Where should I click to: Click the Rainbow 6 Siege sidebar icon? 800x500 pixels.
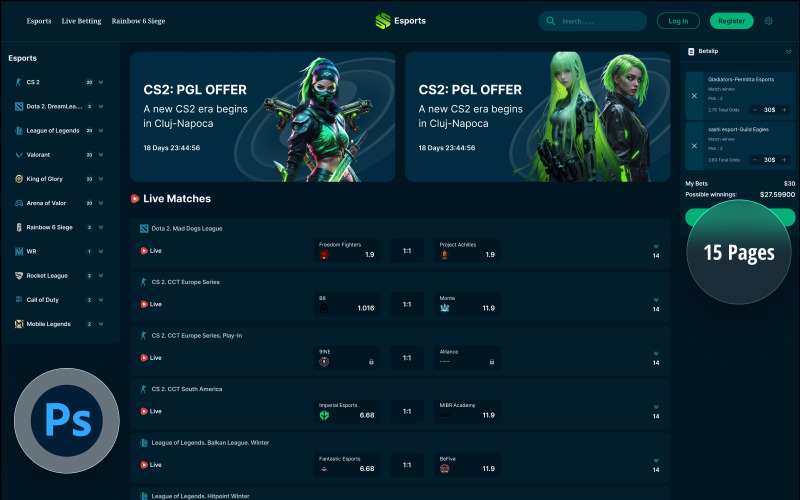(19, 227)
